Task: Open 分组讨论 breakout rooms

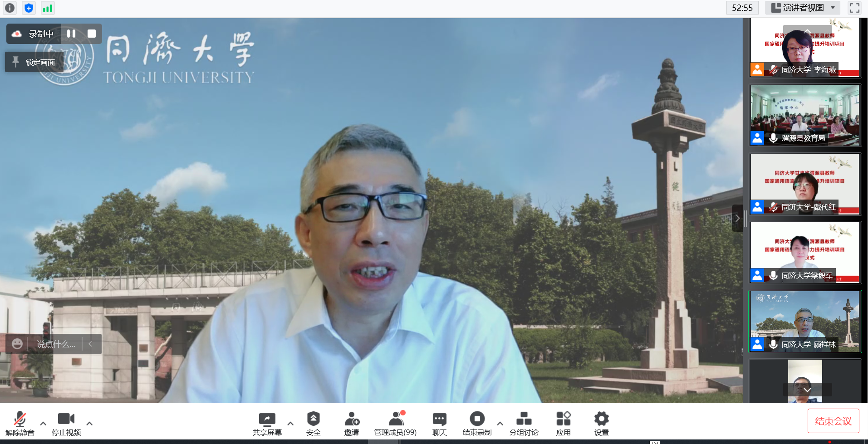Action: point(524,424)
